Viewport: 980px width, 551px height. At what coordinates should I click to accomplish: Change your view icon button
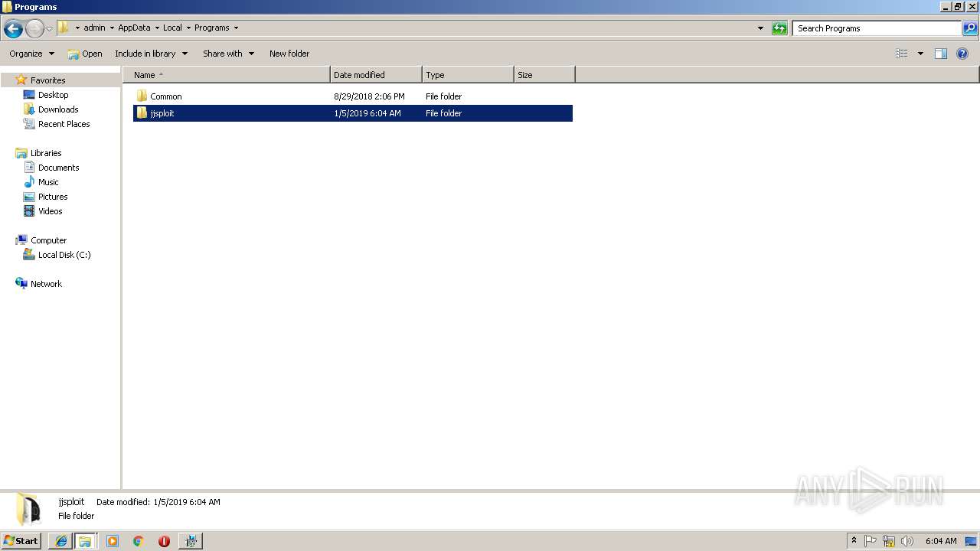[902, 54]
